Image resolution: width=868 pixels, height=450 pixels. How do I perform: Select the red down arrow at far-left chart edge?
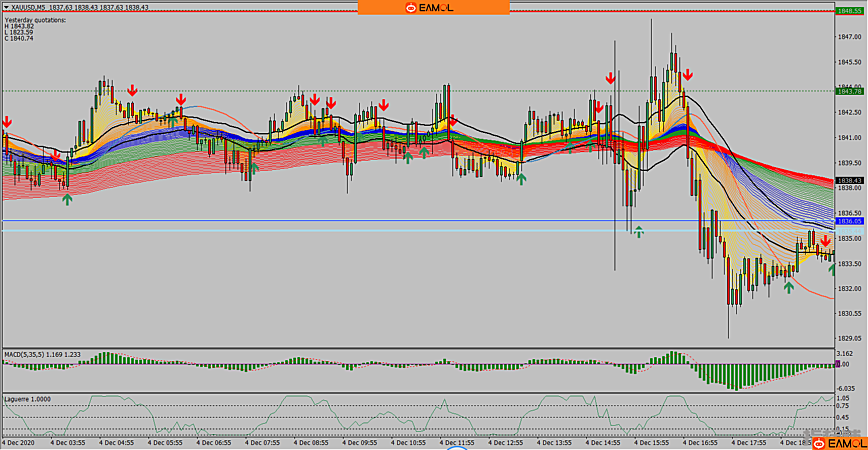(x=7, y=122)
